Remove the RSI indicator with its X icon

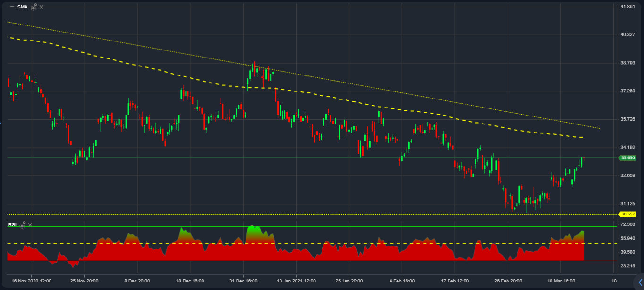click(30, 224)
